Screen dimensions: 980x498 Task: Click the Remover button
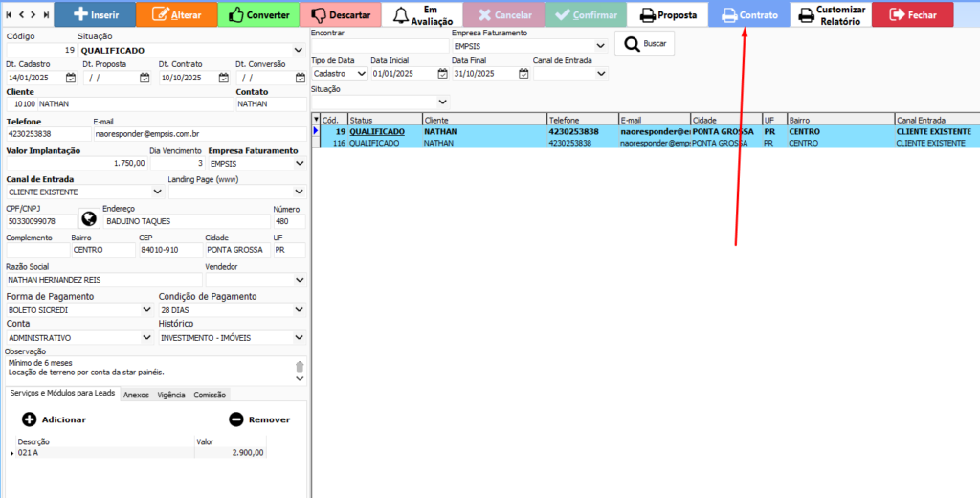pos(259,419)
